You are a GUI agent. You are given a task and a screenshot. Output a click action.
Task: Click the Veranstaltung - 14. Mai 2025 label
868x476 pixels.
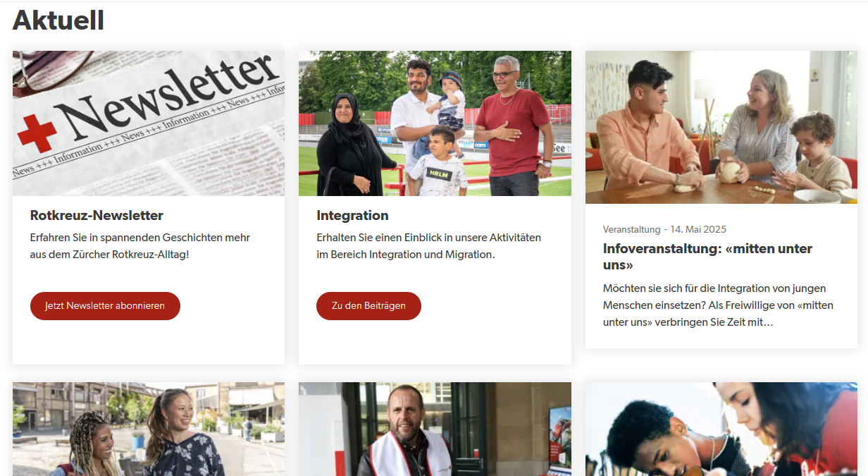pos(664,229)
